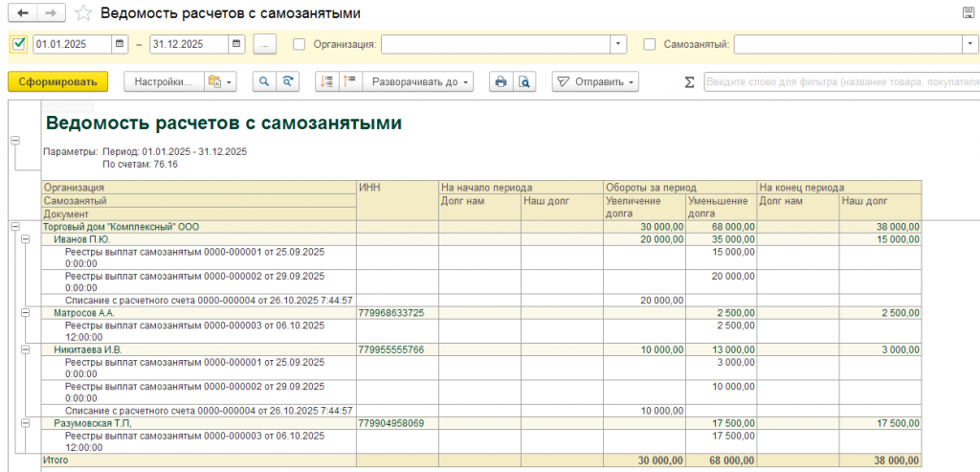The width and height of the screenshot is (980, 472).
Task: Click the Сформировать button
Action: (x=57, y=81)
